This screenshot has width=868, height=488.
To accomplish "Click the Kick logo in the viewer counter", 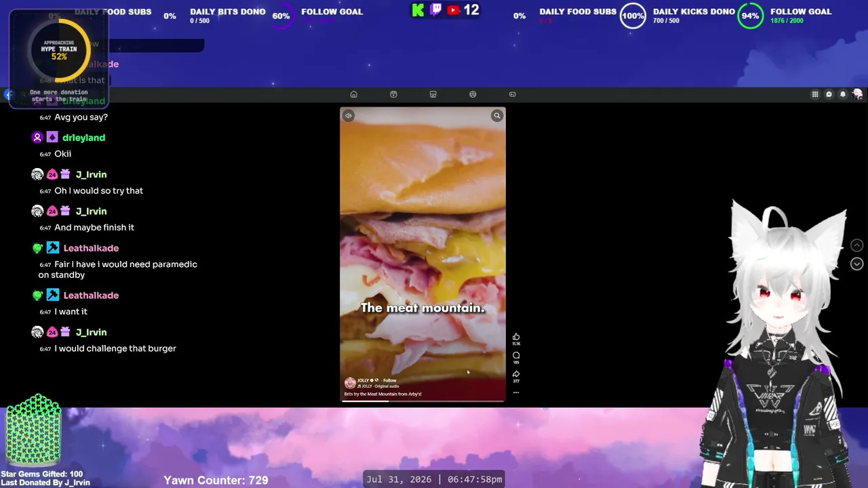I will [x=418, y=10].
